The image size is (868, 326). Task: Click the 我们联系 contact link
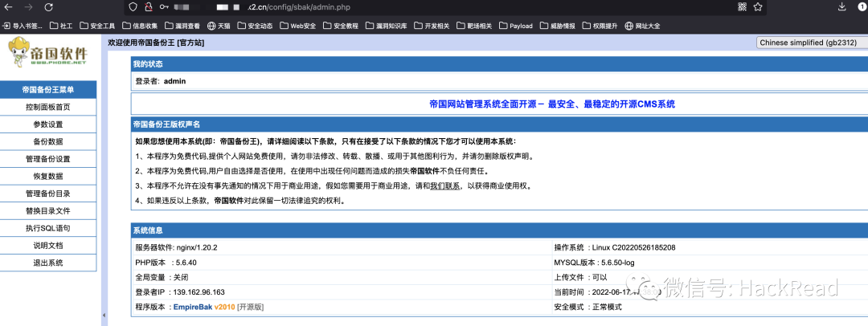[445, 186]
